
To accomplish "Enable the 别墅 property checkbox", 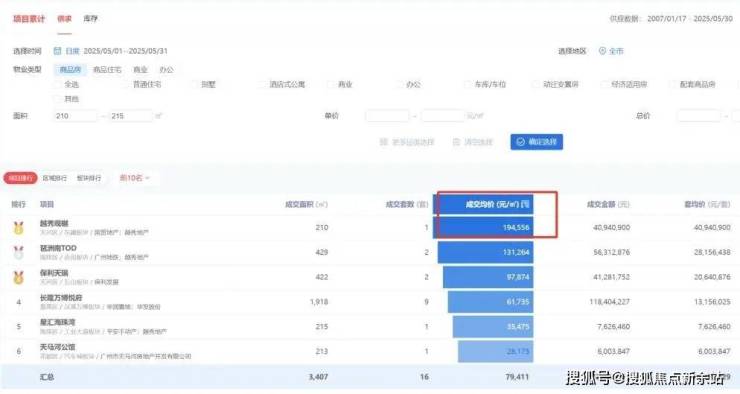I will 194,84.
